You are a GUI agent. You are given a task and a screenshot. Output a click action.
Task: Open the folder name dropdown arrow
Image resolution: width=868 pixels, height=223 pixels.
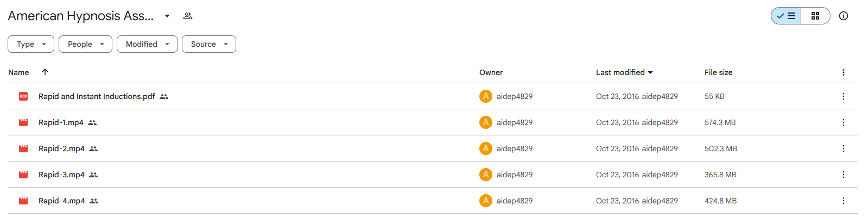tap(167, 16)
